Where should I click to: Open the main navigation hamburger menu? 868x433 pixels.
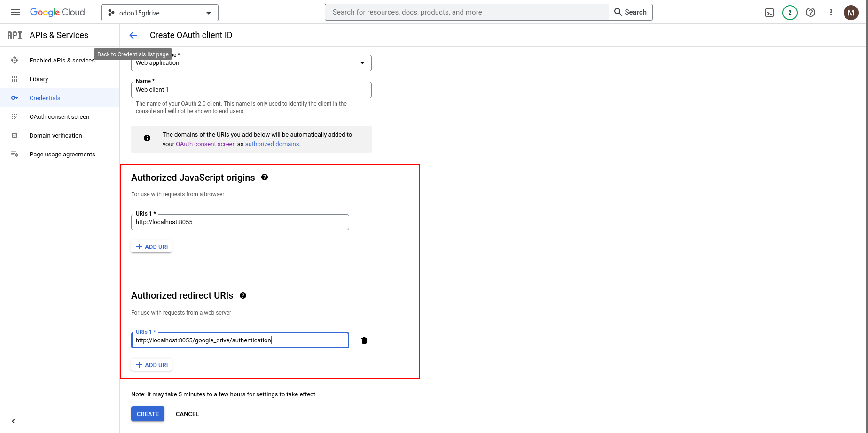click(x=16, y=12)
